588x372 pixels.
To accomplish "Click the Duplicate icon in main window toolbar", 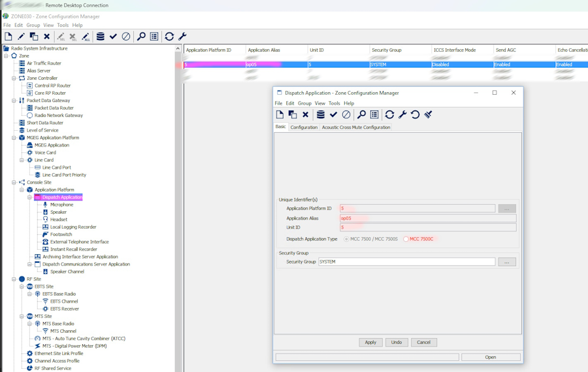I will (34, 37).
